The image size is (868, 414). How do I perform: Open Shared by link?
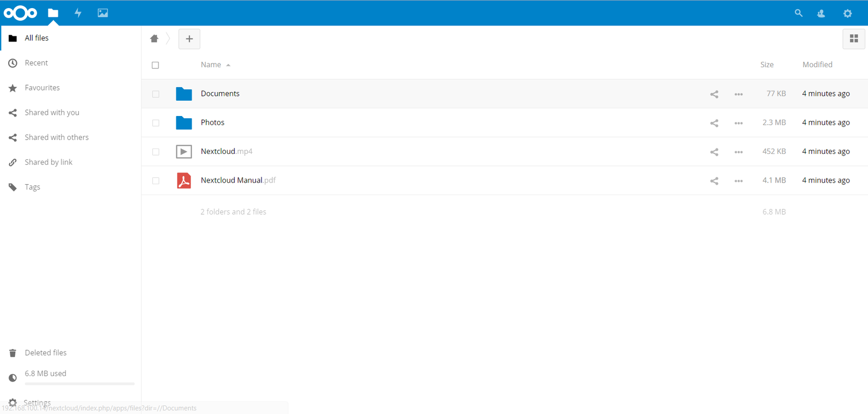71,163
